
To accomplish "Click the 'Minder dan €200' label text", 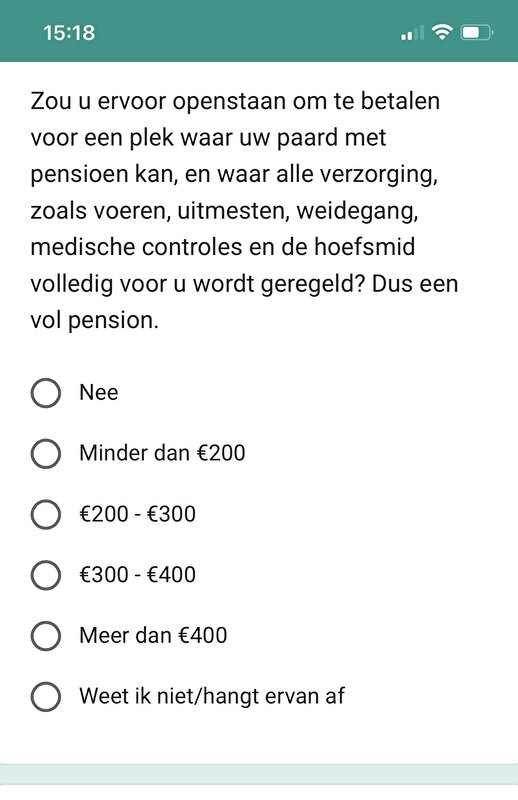I will tap(162, 453).
